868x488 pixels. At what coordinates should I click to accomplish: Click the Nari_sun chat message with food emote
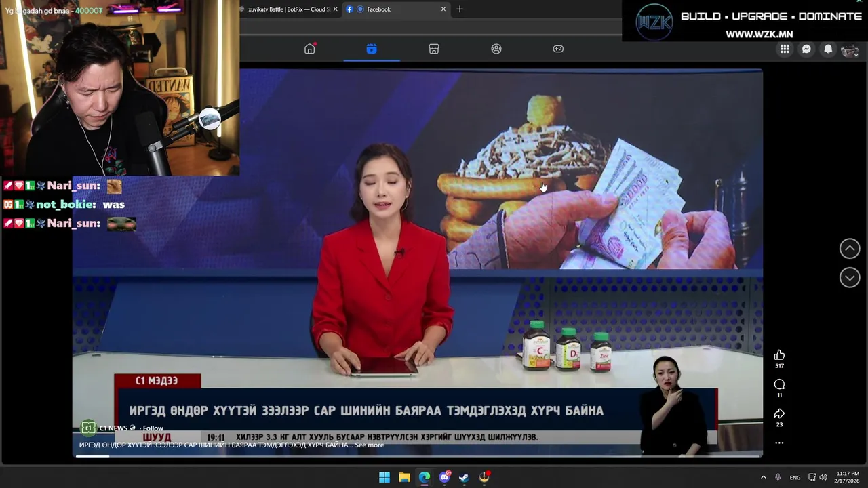point(62,186)
